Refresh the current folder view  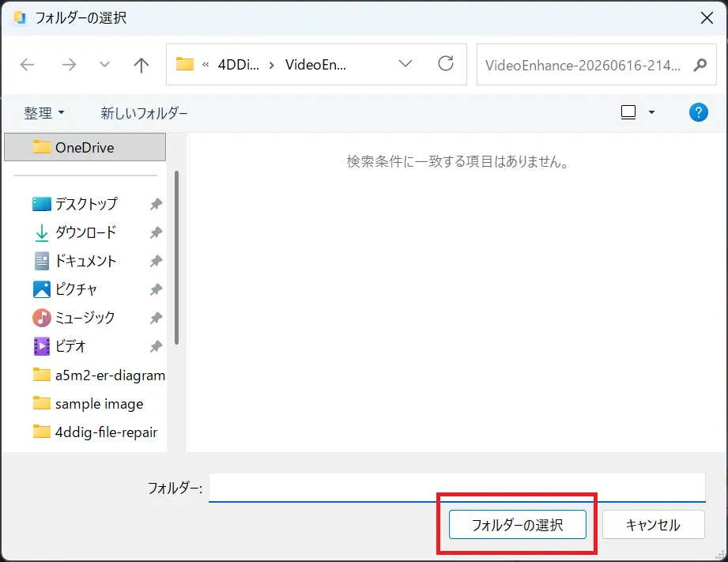pos(446,64)
